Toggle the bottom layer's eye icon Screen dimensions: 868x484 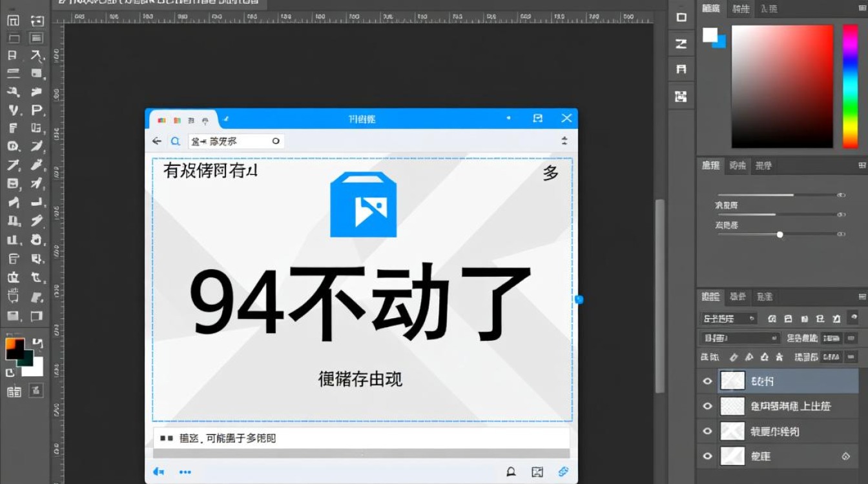pyautogui.click(x=707, y=456)
